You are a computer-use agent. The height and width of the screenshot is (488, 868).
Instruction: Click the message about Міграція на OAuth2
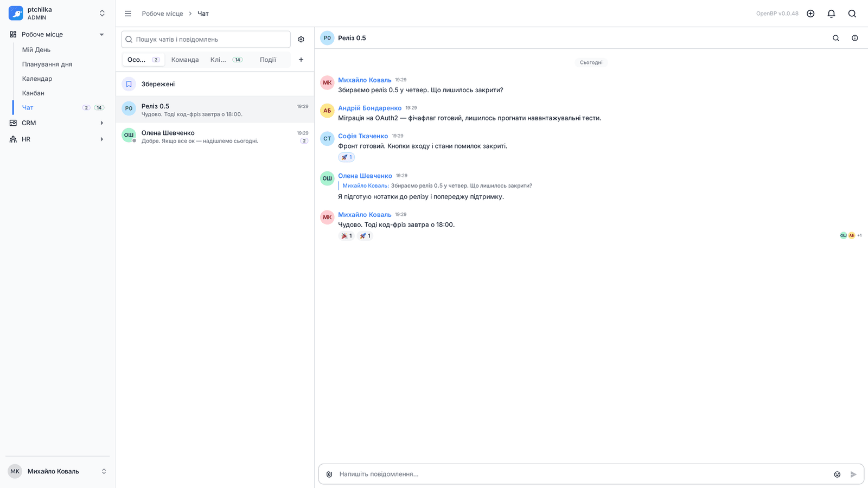470,118
